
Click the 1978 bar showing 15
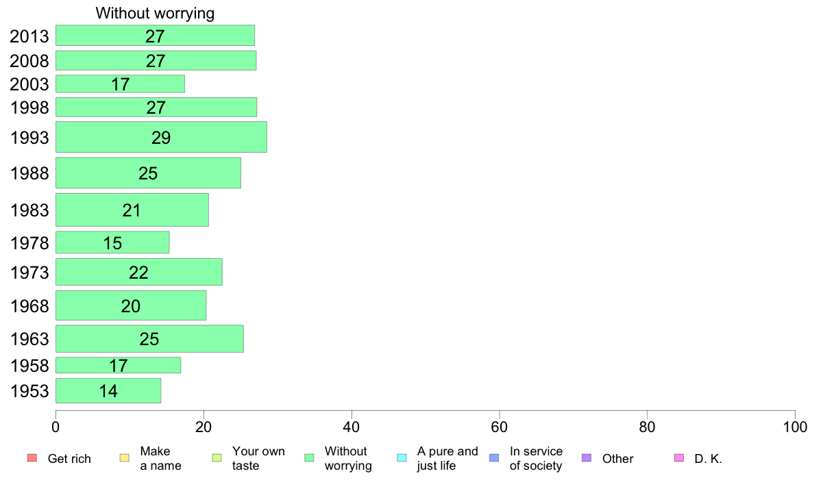click(112, 242)
